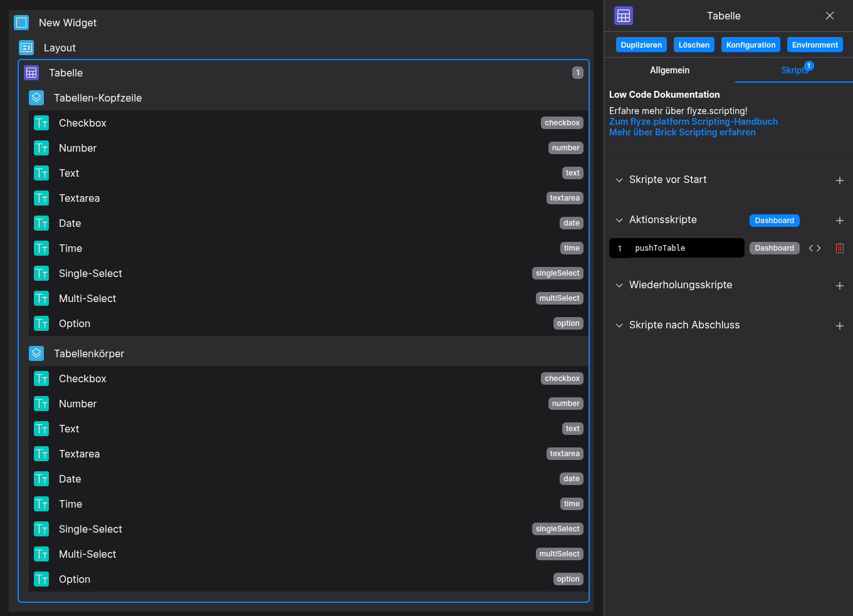
Task: Click the Tabellen-Kopfzeile layer icon
Action: pyautogui.click(x=36, y=98)
